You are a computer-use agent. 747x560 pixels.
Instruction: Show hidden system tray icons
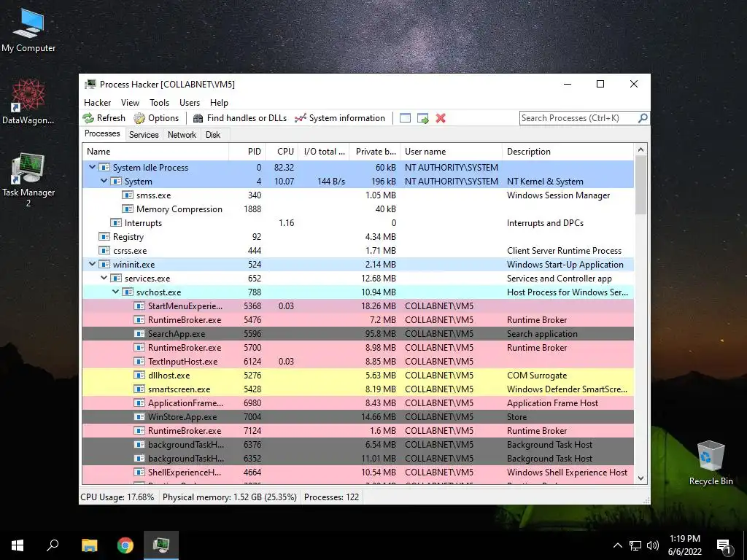click(617, 545)
